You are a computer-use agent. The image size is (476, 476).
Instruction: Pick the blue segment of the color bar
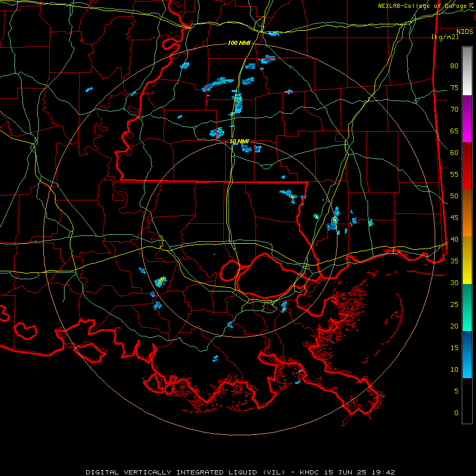point(467,354)
